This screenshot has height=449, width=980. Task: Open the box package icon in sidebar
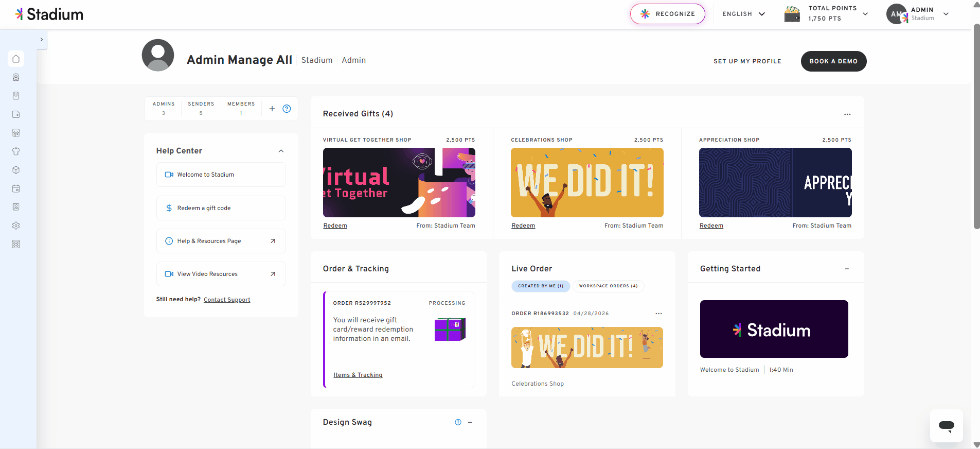coord(16,170)
